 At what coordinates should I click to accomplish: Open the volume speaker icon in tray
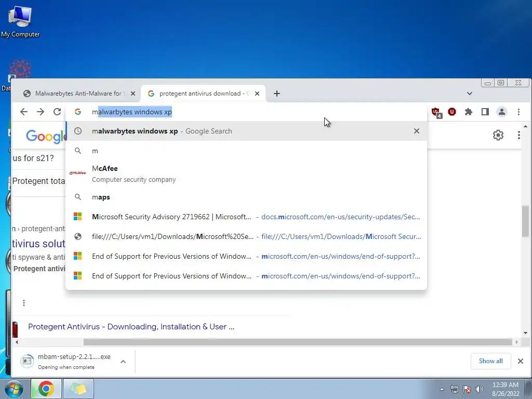pyautogui.click(x=480, y=389)
